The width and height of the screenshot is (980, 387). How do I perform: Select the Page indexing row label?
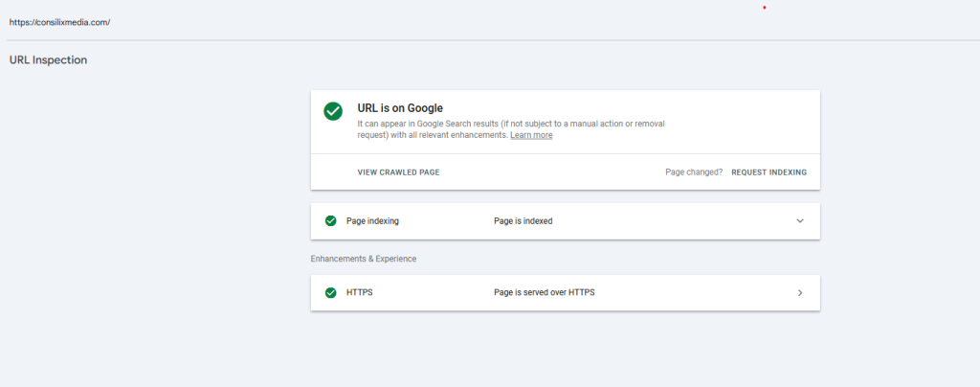[x=372, y=220]
